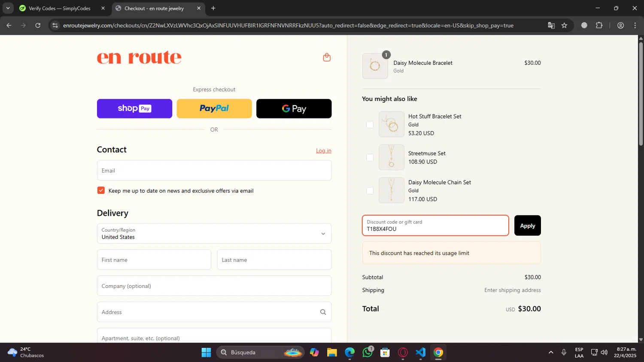This screenshot has height=362, width=644.
Task: Click the Discount code or gift card field
Action: click(435, 226)
